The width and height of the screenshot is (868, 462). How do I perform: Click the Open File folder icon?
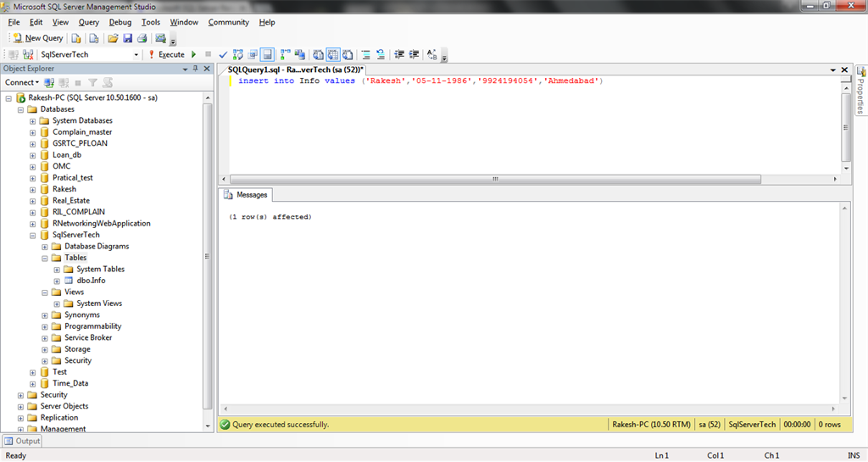[x=112, y=38]
